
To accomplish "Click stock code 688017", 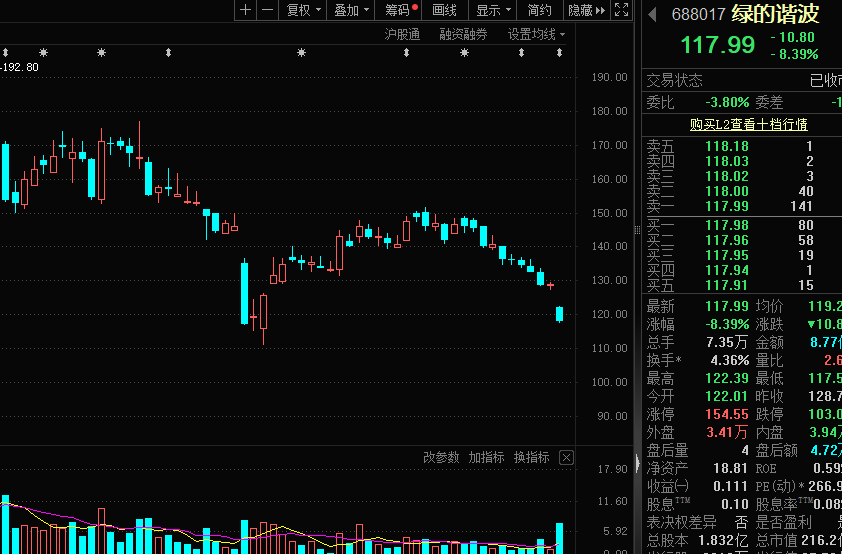I will tap(699, 14).
